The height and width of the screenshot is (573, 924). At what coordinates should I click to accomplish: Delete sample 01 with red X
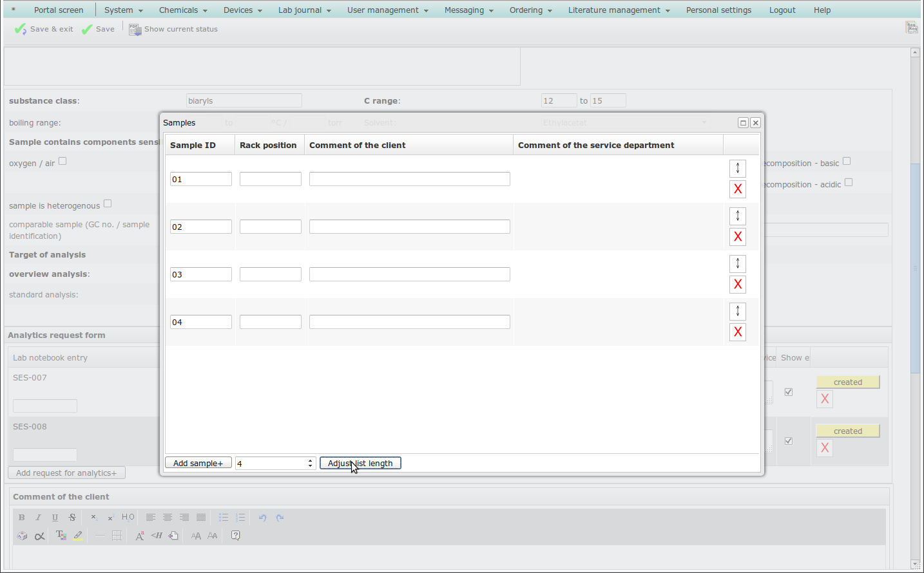click(738, 189)
